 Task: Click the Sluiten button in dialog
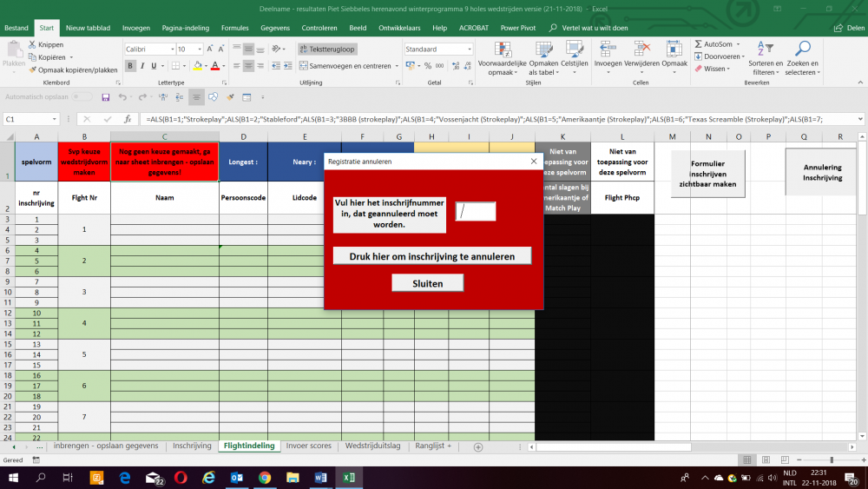pyautogui.click(x=427, y=283)
